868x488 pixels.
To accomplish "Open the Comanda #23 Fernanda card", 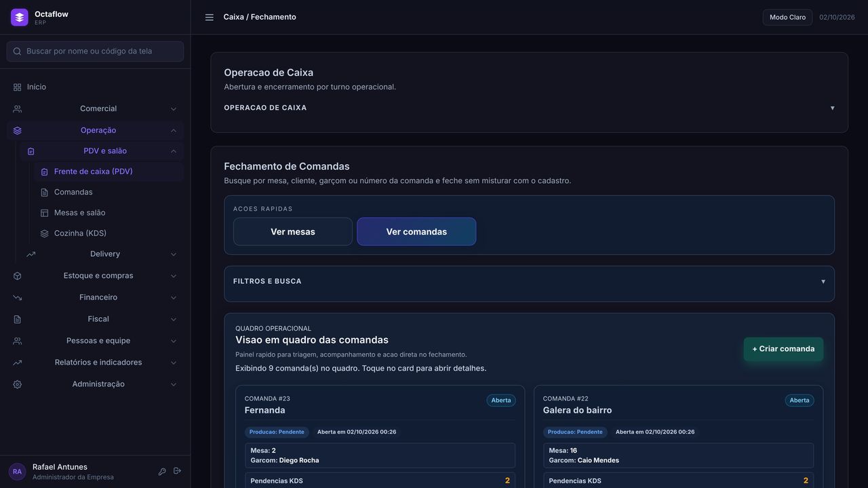I will 380,436.
